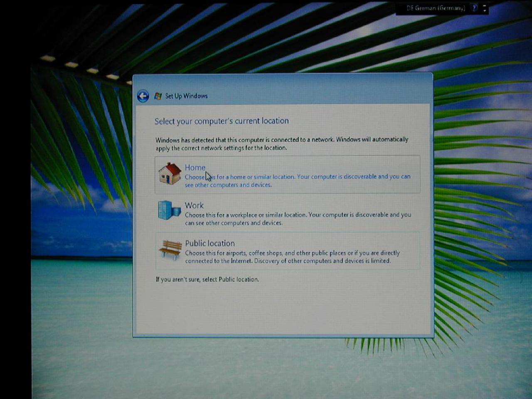Open language bar options down arrow
This screenshot has height=399, width=532.
tap(485, 11)
